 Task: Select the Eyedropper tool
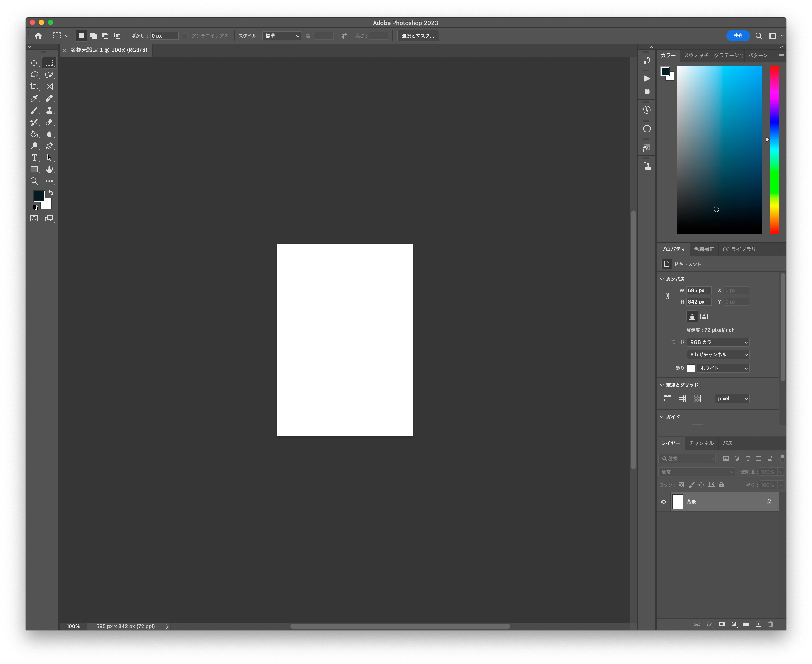point(34,99)
